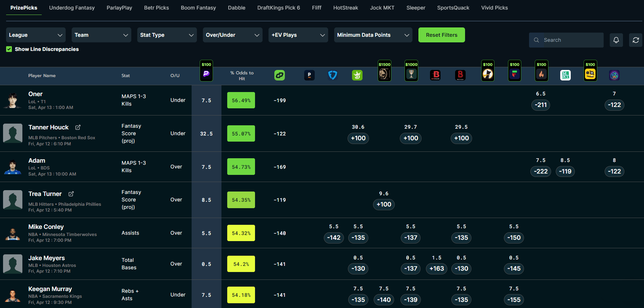
Task: Open the Betr Picks tab
Action: click(x=156, y=8)
